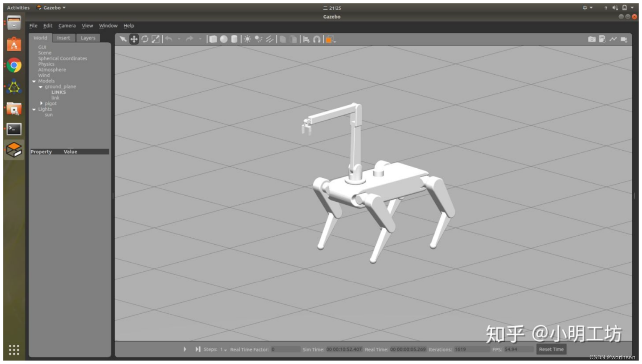Viewport: 642px width, 364px height.
Task: Open the View menu
Action: 87,26
